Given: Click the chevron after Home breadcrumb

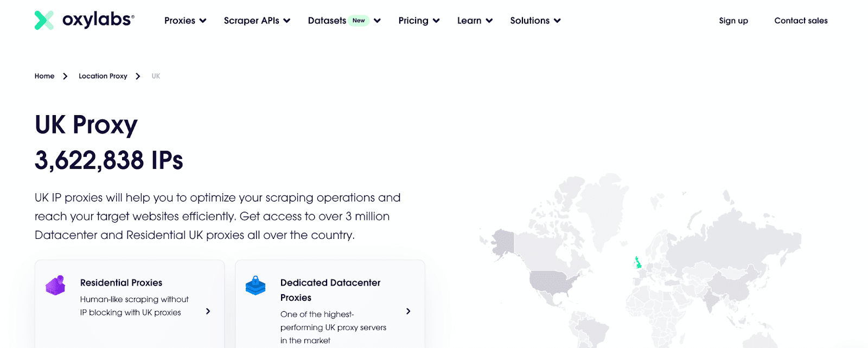Looking at the screenshot, I should tap(65, 76).
